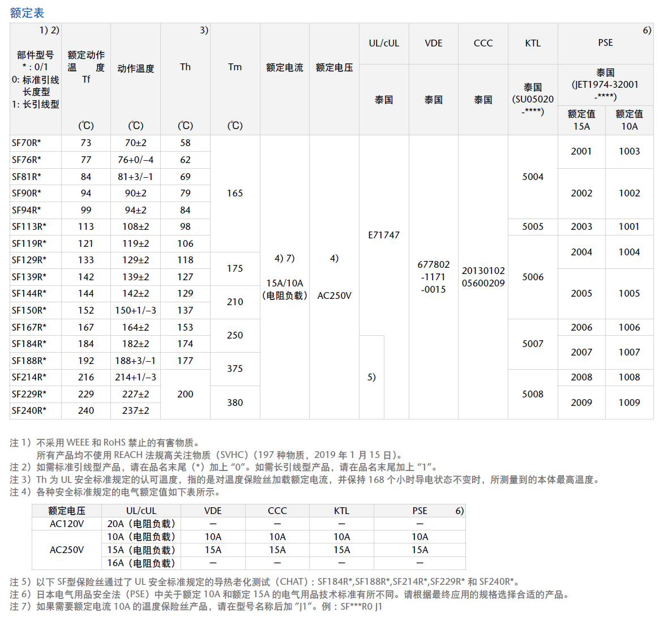The image size is (672, 625).
Task: Click the SF150R* row label
Action: click(x=29, y=310)
